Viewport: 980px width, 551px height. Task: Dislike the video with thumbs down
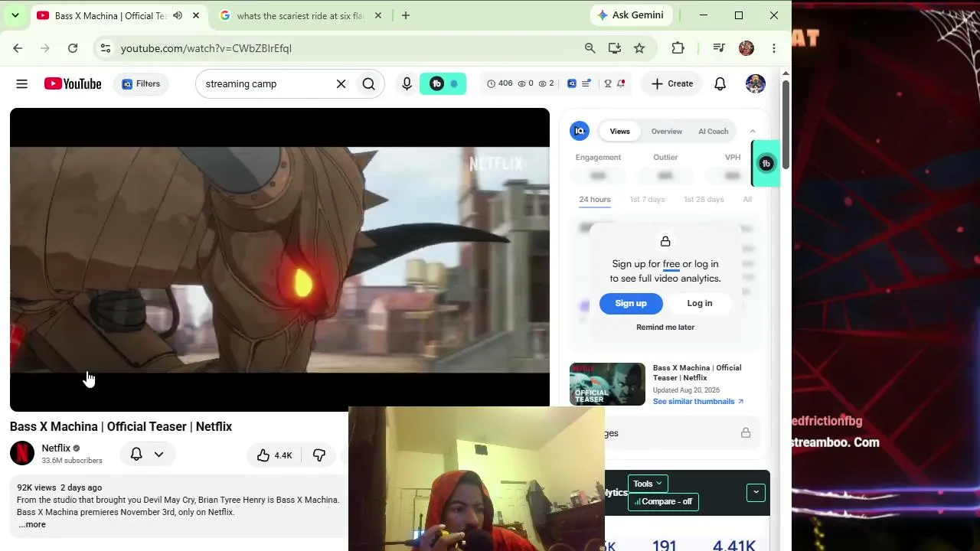[319, 455]
